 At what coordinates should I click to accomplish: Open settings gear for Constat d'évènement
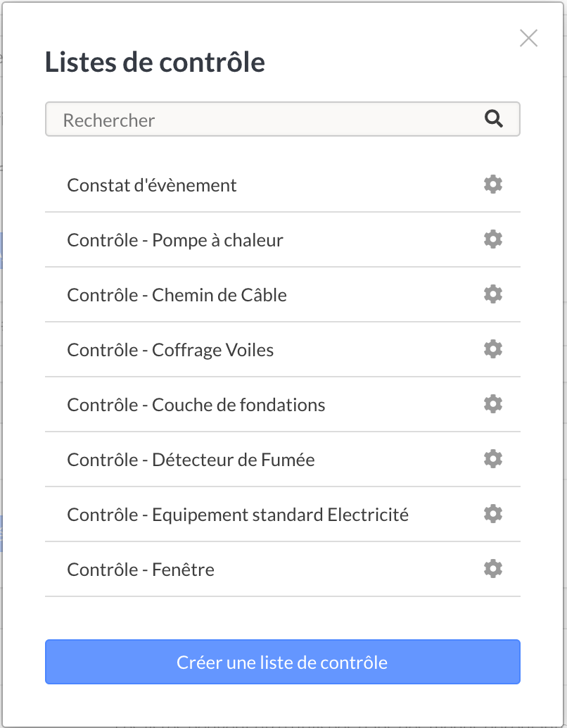[492, 184]
